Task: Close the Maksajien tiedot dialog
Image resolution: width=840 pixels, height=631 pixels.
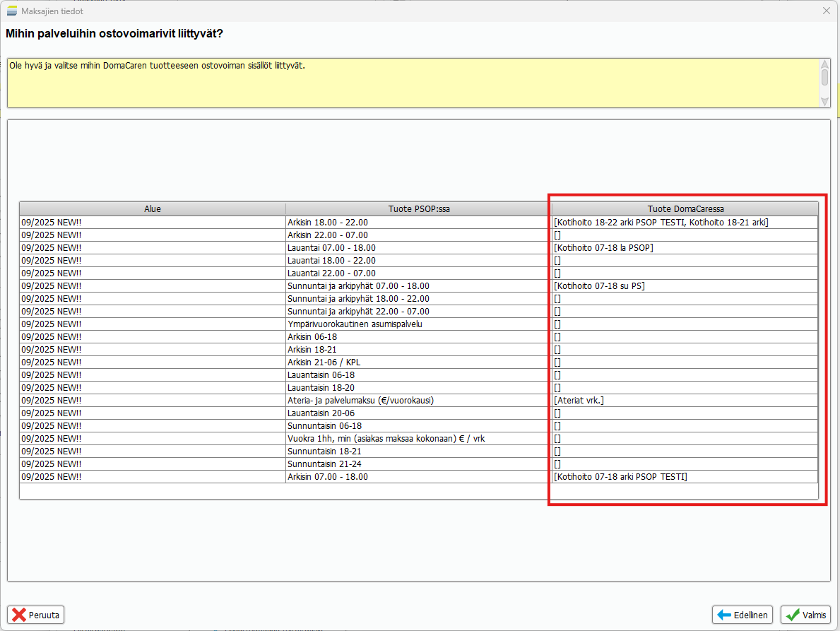Action: 826,11
